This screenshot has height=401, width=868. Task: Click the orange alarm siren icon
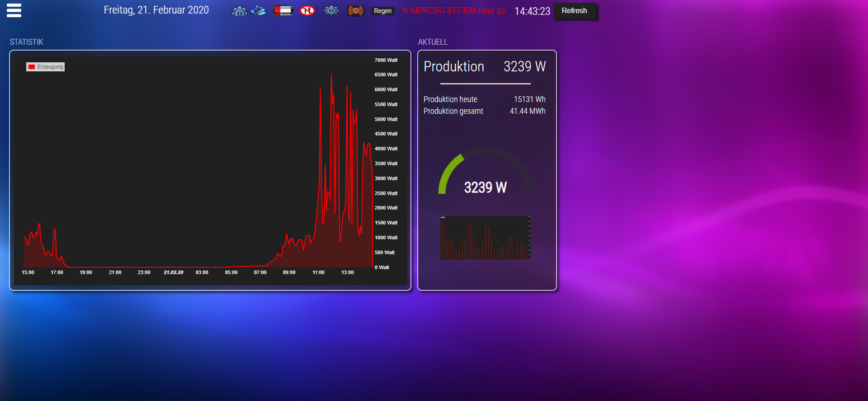click(x=355, y=10)
